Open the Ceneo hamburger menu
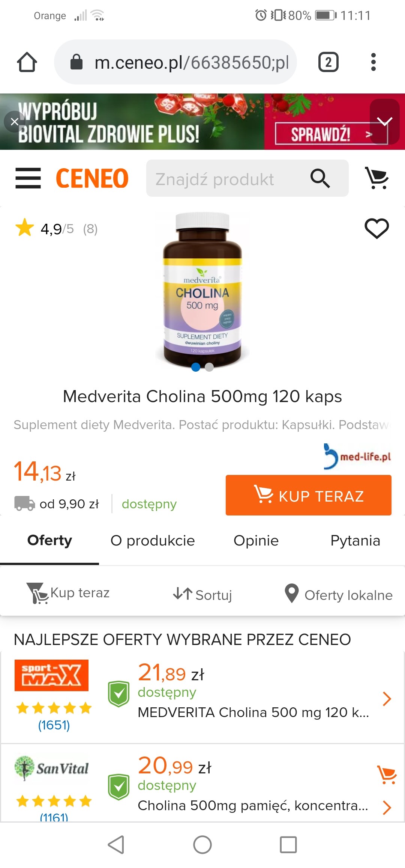This screenshot has height=868, width=405. (28, 178)
